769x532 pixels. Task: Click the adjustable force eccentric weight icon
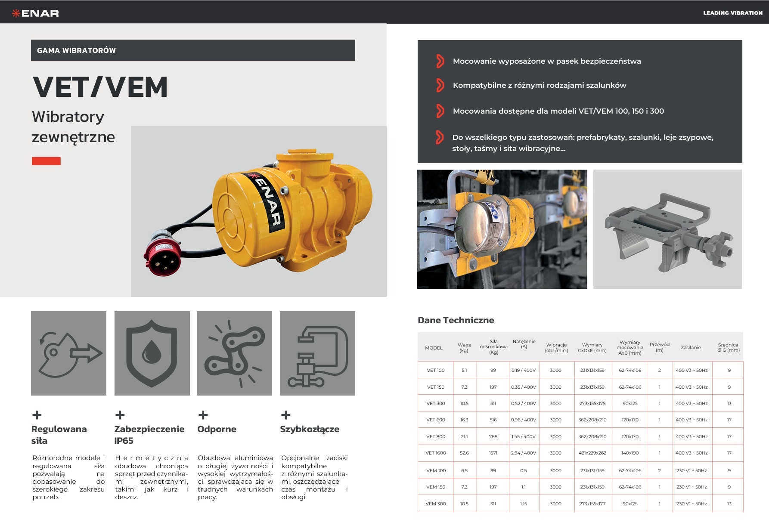68,353
